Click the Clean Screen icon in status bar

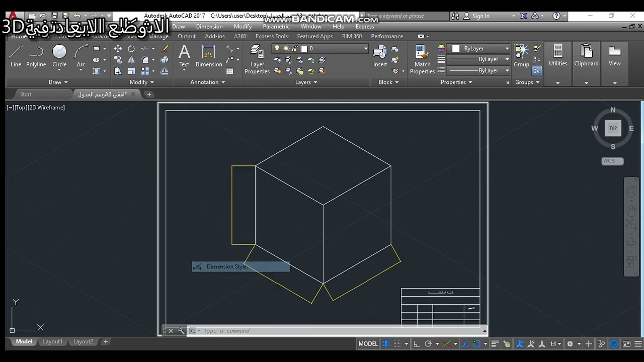pyautogui.click(x=626, y=344)
